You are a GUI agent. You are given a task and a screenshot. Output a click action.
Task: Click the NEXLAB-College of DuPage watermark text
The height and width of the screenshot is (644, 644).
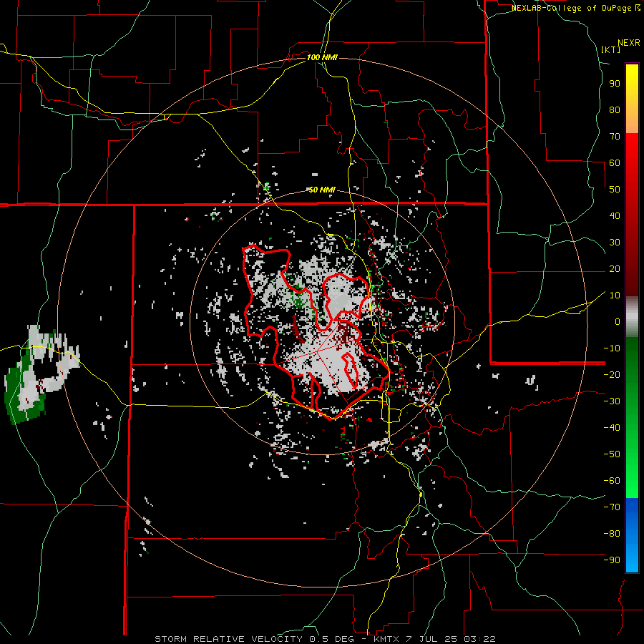[575, 8]
